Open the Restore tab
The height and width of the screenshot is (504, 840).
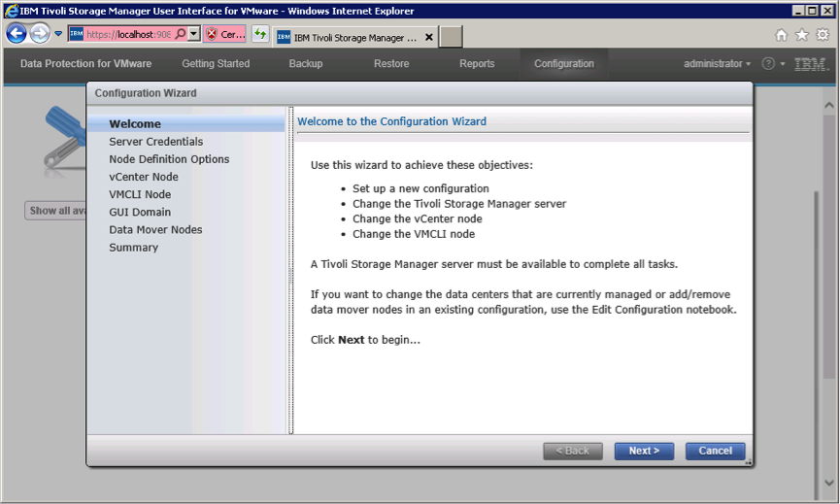pyautogui.click(x=391, y=64)
